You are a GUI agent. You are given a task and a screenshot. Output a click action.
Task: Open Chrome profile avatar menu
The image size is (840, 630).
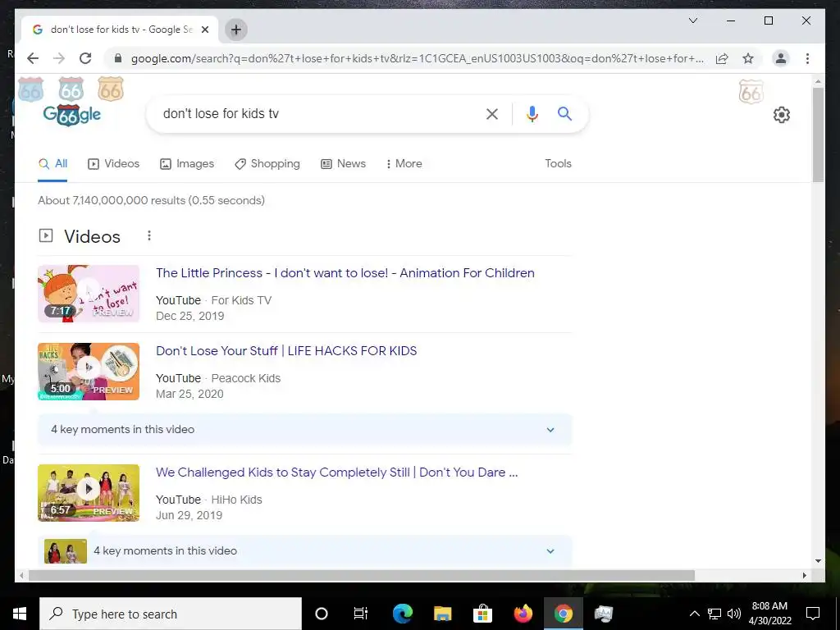781,58
